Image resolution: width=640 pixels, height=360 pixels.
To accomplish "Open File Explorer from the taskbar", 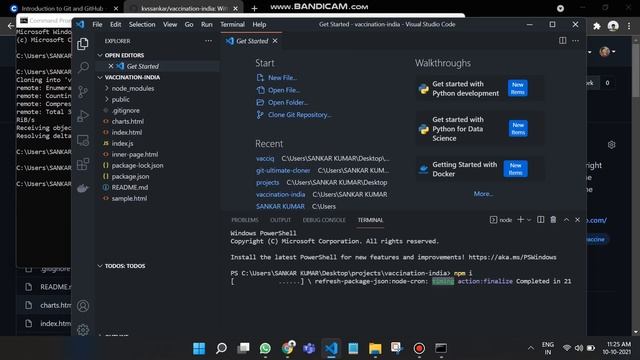I will click(375, 348).
